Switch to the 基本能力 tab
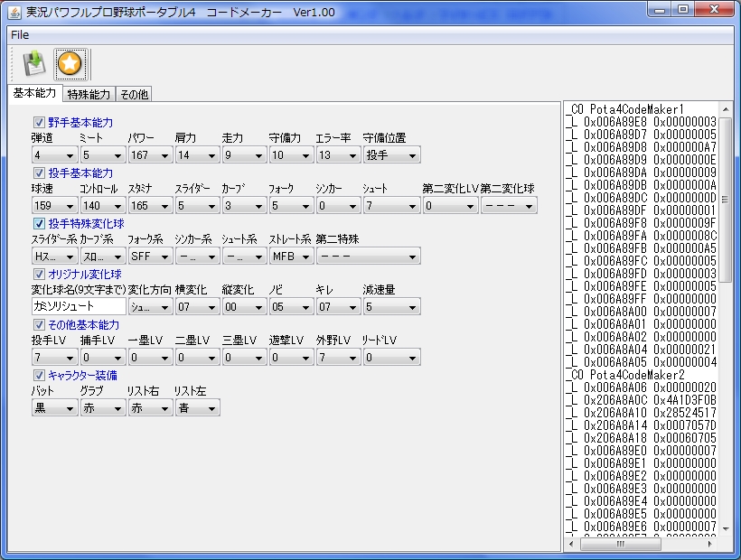 click(x=34, y=93)
